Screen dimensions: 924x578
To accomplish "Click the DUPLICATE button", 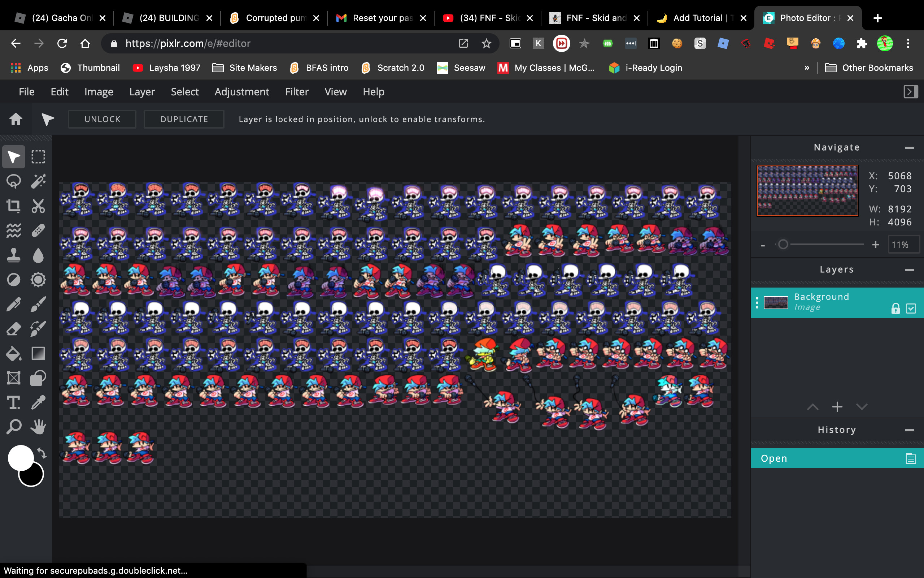I will 184,119.
